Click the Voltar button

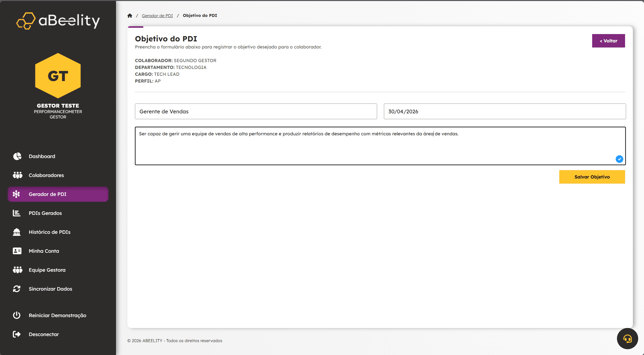(608, 41)
